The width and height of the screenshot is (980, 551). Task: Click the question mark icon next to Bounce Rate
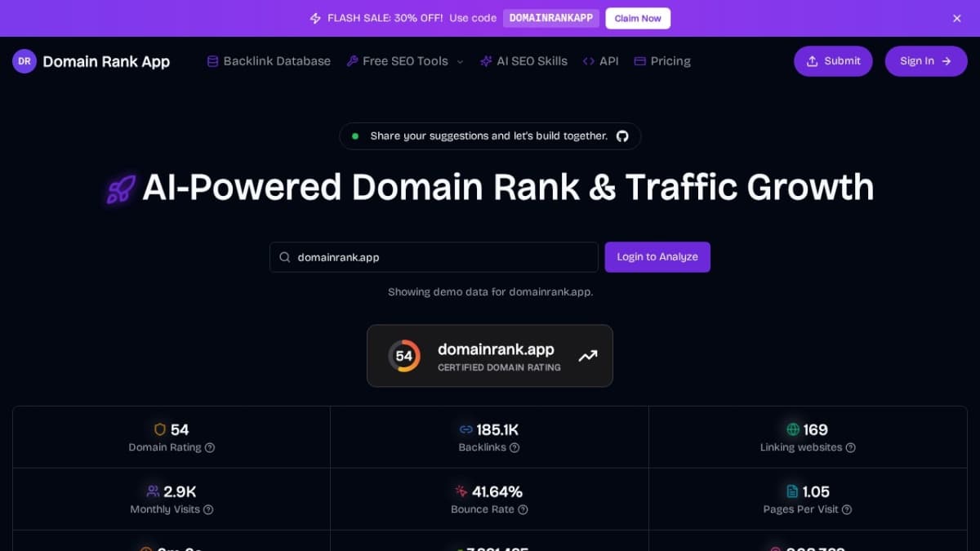click(523, 509)
